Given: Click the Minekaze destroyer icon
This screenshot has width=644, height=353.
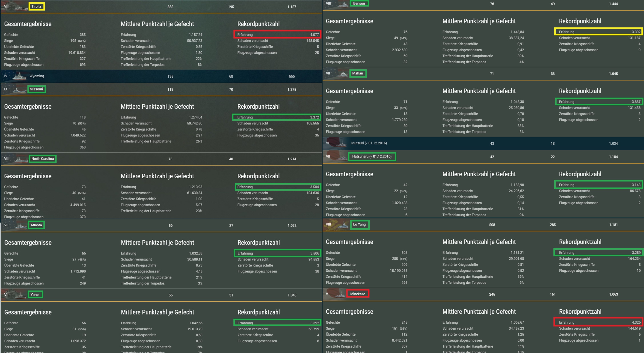Looking at the screenshot, I should coord(341,294).
